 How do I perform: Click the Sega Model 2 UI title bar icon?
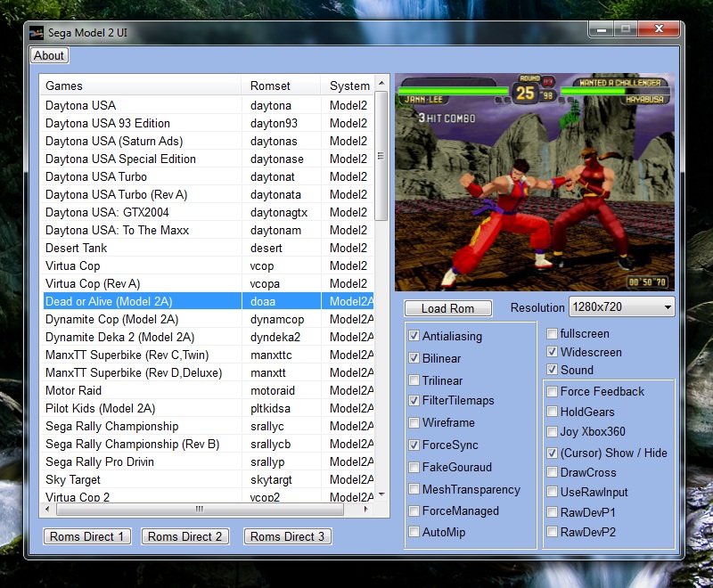pyautogui.click(x=37, y=33)
